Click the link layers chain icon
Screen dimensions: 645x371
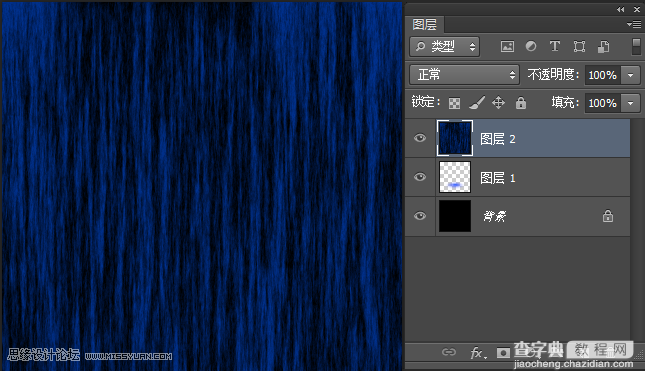click(x=449, y=352)
